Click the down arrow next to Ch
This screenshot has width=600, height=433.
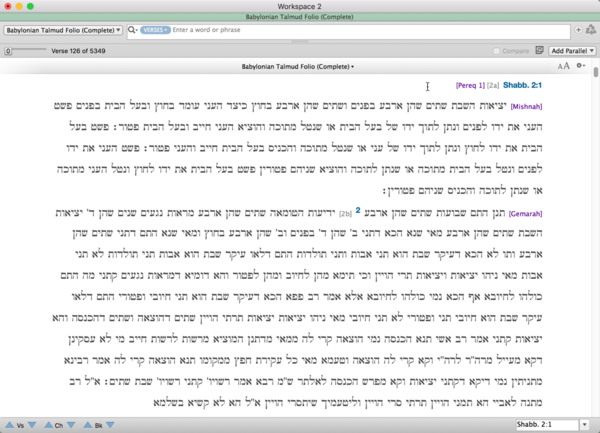tap(70, 425)
